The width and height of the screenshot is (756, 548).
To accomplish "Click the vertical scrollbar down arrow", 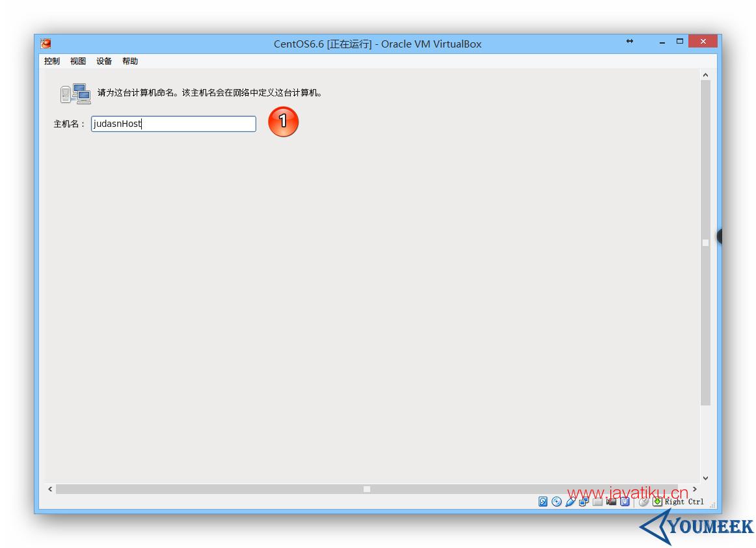I will pos(705,478).
